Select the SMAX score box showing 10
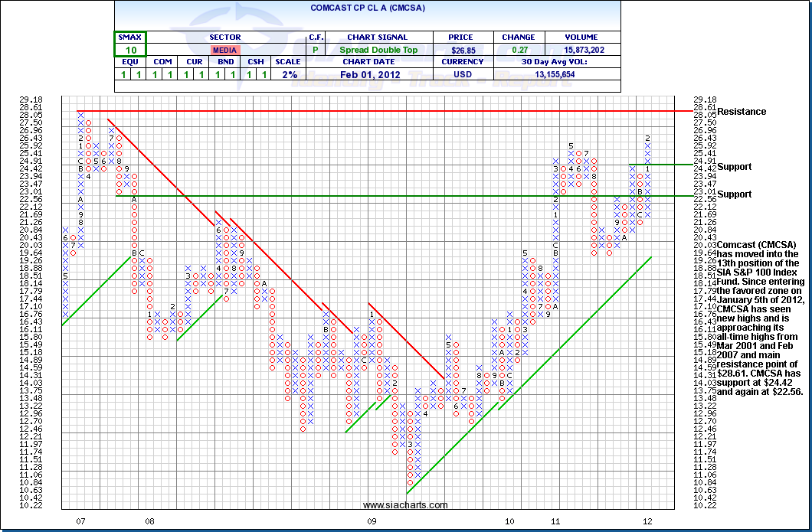This screenshot has height=532, width=812. coord(130,49)
